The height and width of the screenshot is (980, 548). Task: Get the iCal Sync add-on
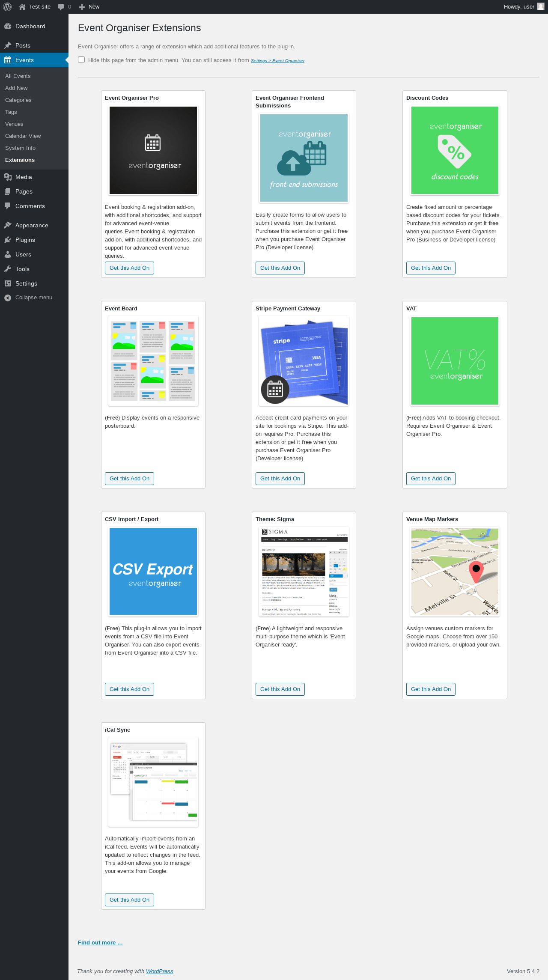(129, 900)
